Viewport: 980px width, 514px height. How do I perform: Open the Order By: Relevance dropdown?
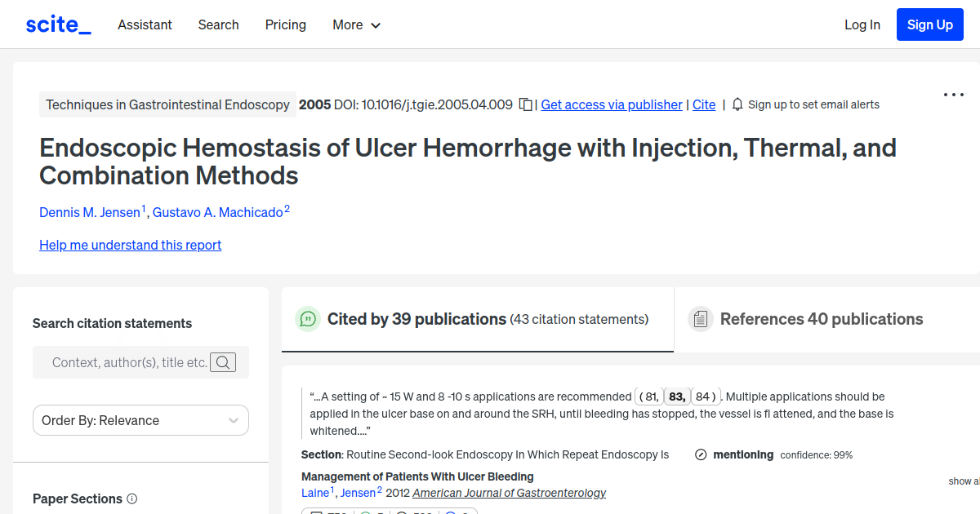[140, 420]
